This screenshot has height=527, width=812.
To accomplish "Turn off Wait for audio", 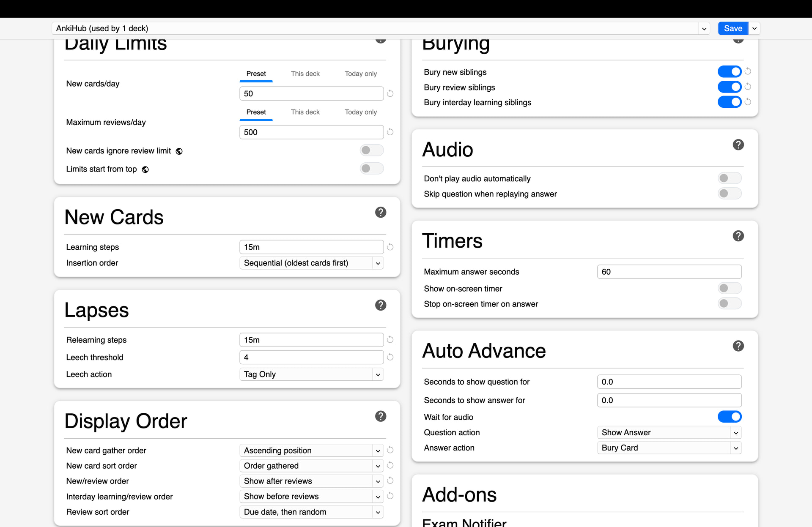I will coord(730,417).
